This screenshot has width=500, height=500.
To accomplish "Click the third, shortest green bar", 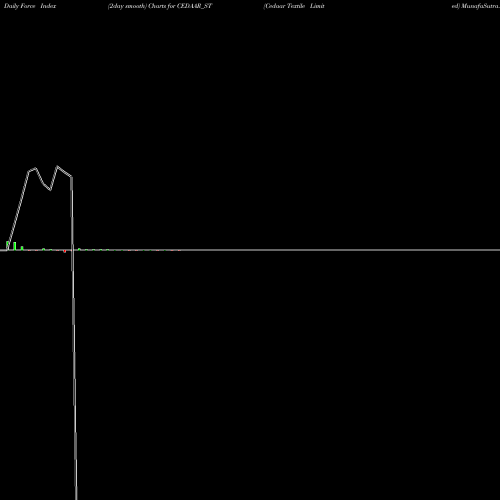I will coord(22,248).
